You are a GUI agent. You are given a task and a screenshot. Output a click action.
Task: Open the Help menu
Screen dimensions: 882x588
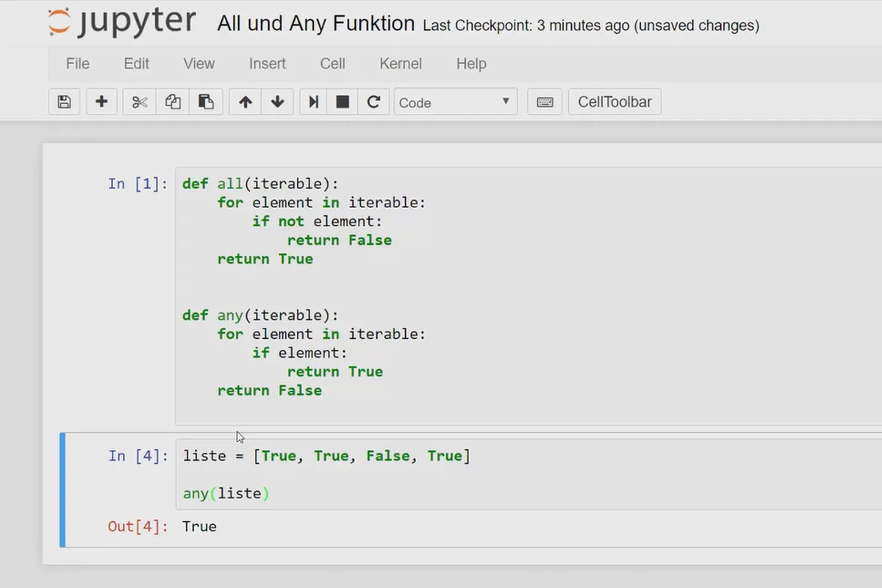[x=471, y=64]
